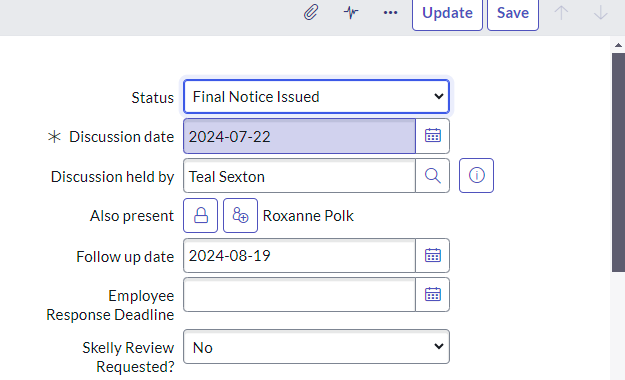Click the Follow up date field
Image resolution: width=625 pixels, height=380 pixels.
pyautogui.click(x=299, y=256)
